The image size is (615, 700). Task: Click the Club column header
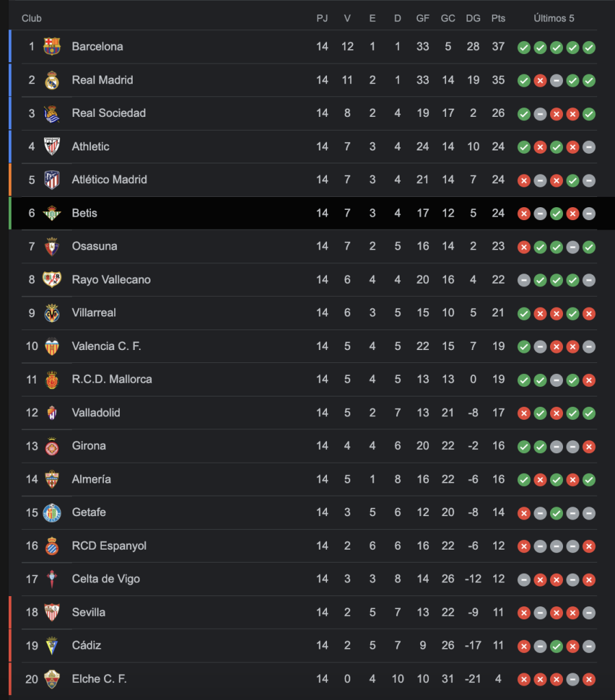tap(31, 18)
